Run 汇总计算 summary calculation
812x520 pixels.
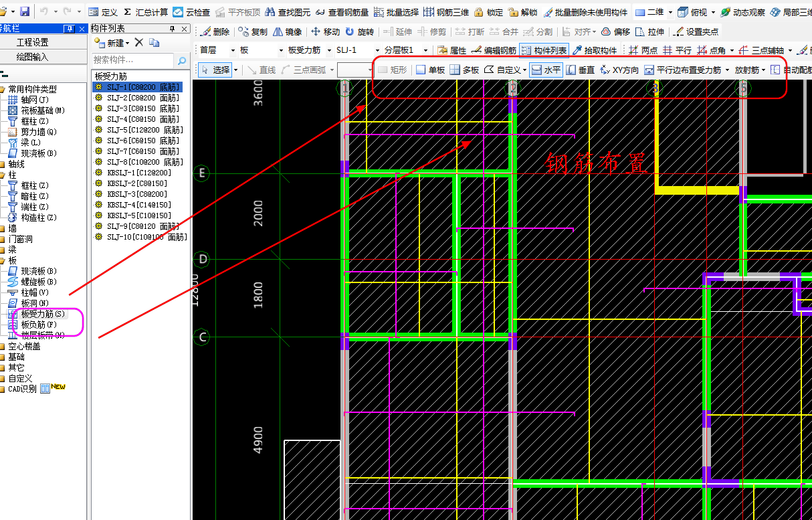click(x=146, y=13)
